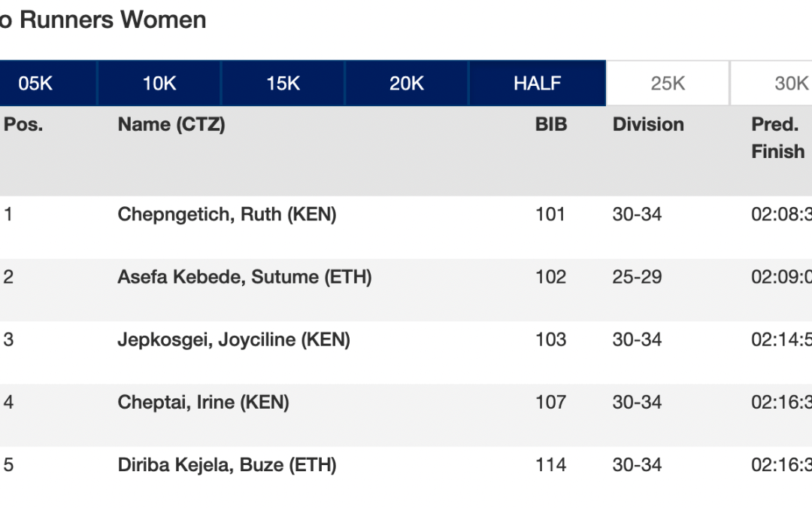Click BIB number 101
Viewport: 812px width, 508px height.
pos(550,214)
